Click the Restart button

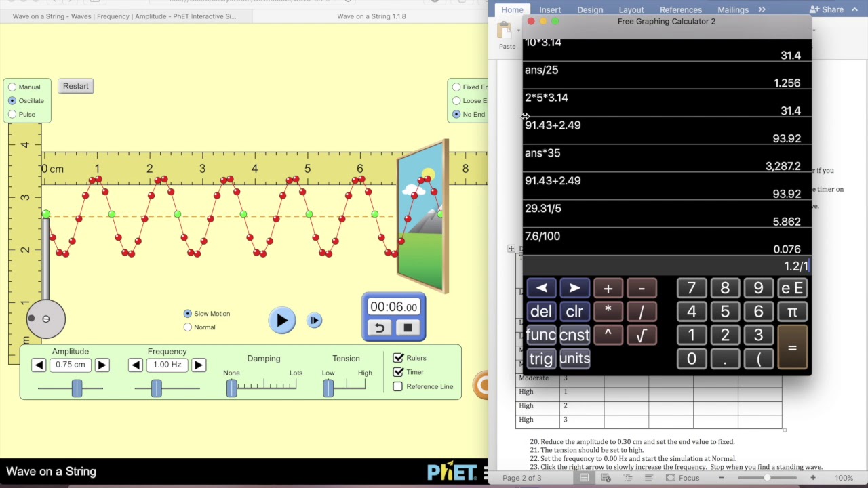coord(76,86)
